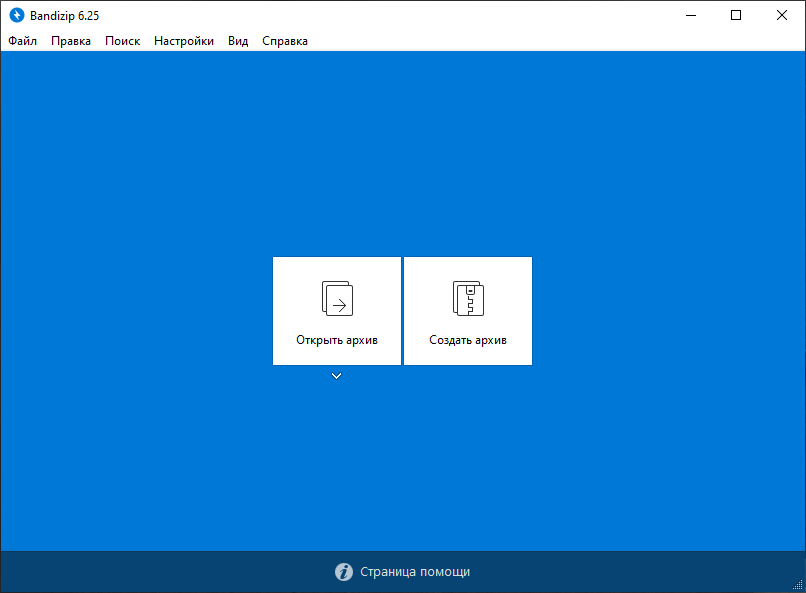This screenshot has width=806, height=593.
Task: Minimize the Bandizip window
Action: click(691, 15)
